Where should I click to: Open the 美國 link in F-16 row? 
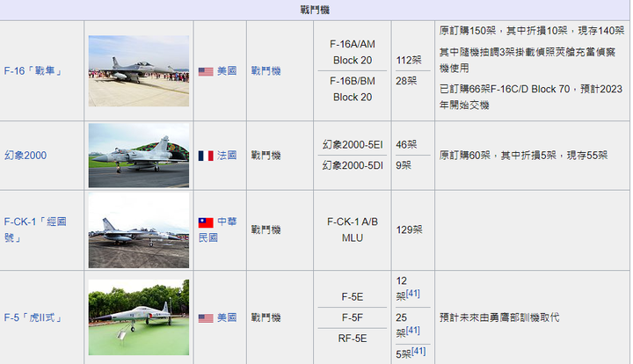coord(227,71)
